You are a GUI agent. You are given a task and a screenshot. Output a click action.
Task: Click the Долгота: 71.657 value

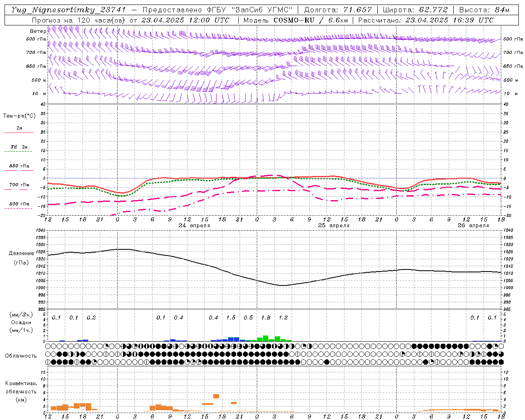pyautogui.click(x=338, y=10)
